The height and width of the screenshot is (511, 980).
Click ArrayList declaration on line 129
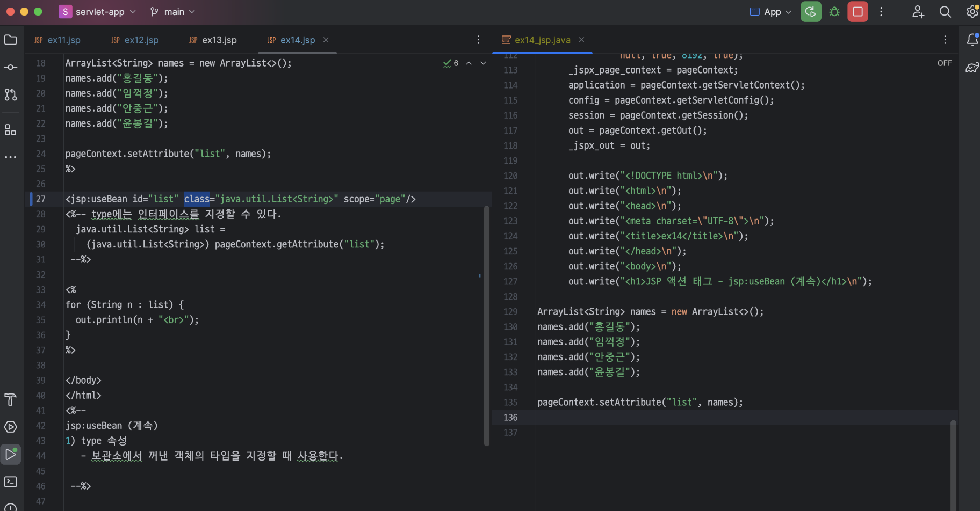(x=651, y=312)
